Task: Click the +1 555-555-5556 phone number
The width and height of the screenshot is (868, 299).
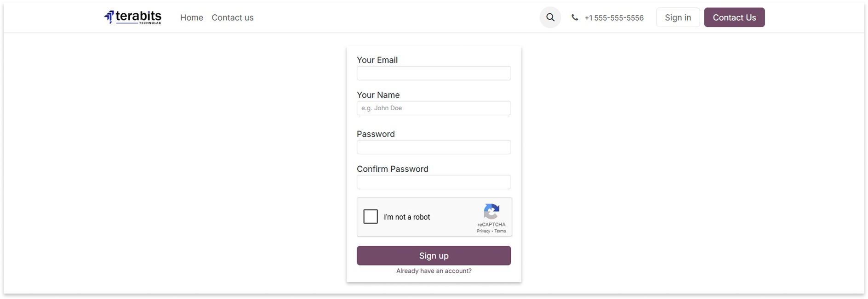Action: coord(614,18)
